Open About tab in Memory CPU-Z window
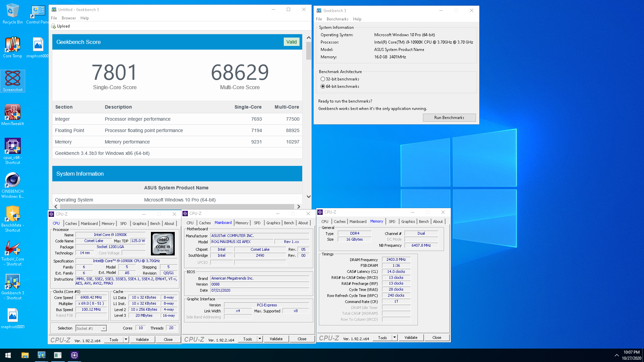Viewport: 644px width, 362px height. tap(438, 222)
